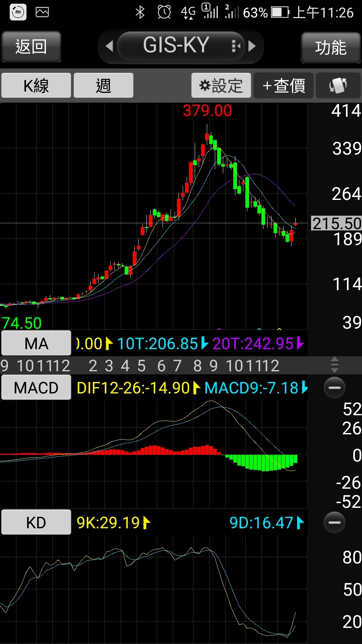Collapse the MACD panel with minus button
This screenshot has height=644, width=362.
pos(335,387)
